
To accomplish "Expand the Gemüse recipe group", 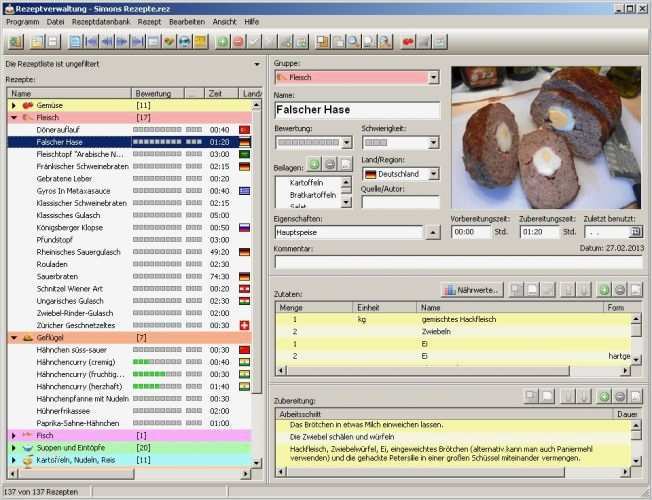I will pyautogui.click(x=14, y=105).
